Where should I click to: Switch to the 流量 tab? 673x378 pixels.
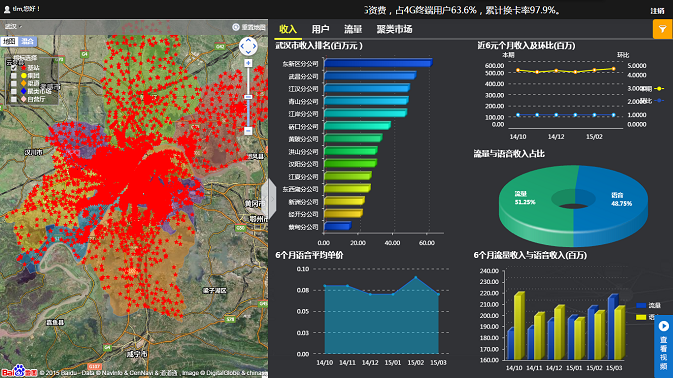(x=353, y=29)
